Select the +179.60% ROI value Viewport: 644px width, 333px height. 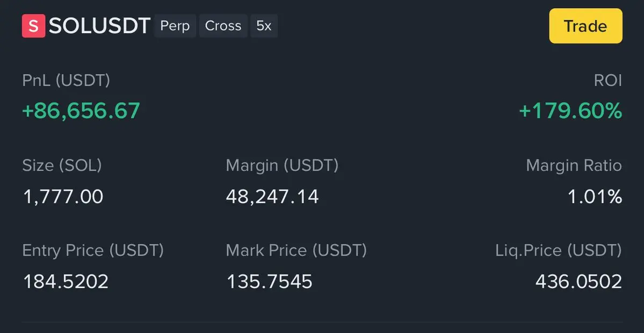[x=570, y=111]
